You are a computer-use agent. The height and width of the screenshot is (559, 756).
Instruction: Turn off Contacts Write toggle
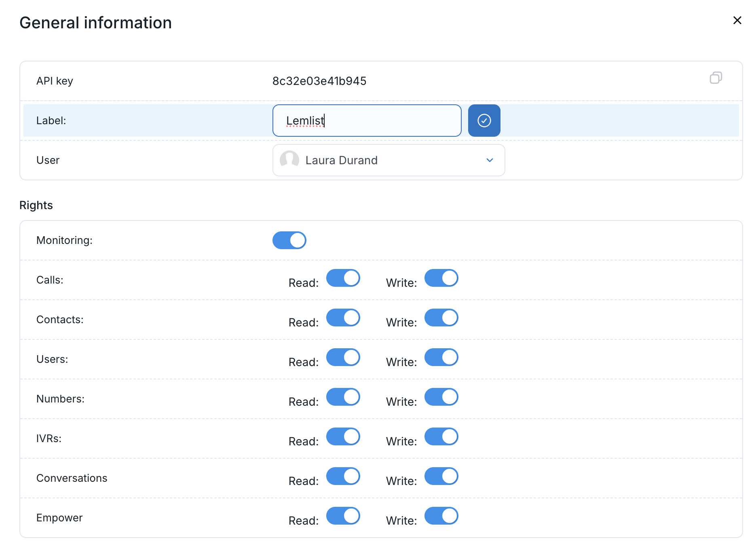441,318
